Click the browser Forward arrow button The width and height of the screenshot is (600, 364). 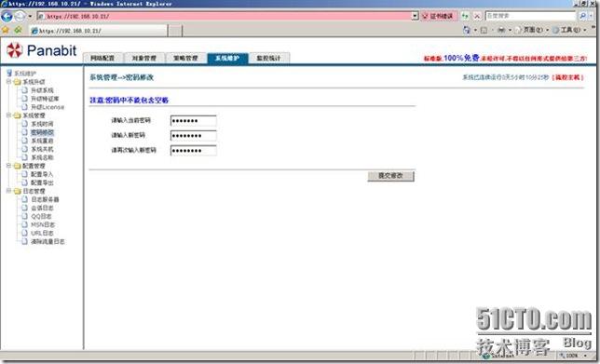(x=20, y=16)
